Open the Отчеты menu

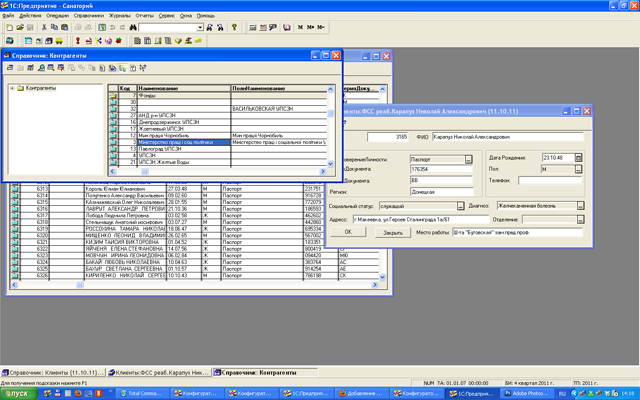coord(144,16)
